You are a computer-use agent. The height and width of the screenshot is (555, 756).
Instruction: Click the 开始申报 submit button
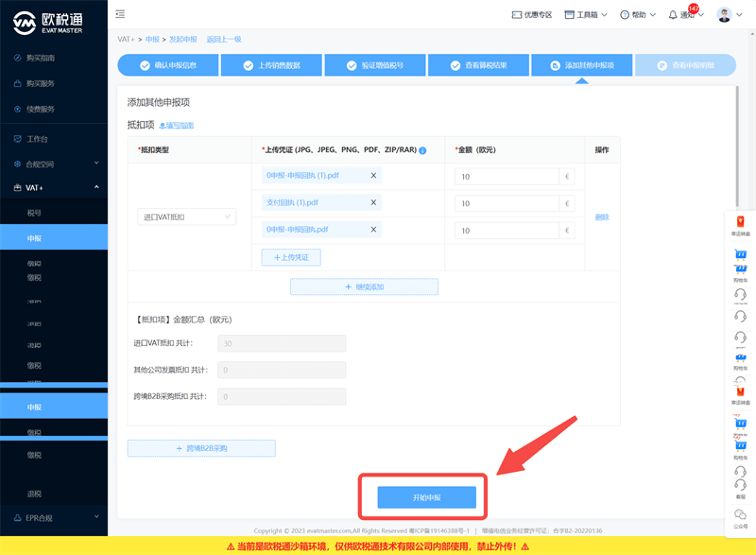pos(427,497)
